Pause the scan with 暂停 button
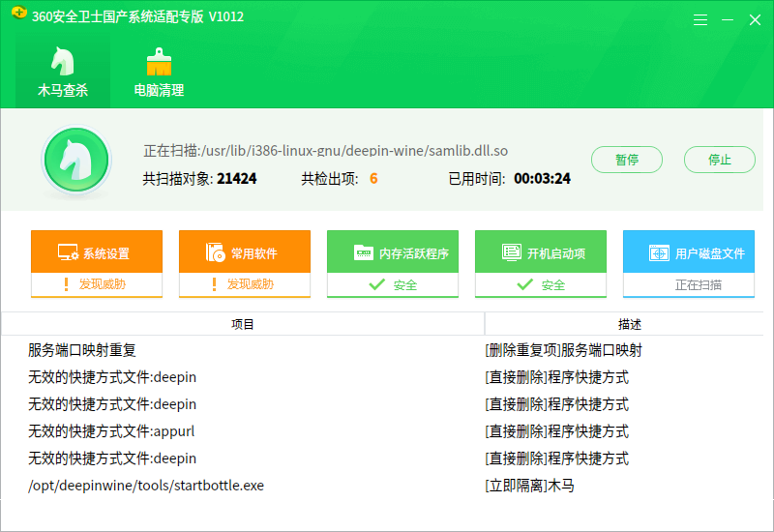The height and width of the screenshot is (532, 774). [x=627, y=160]
